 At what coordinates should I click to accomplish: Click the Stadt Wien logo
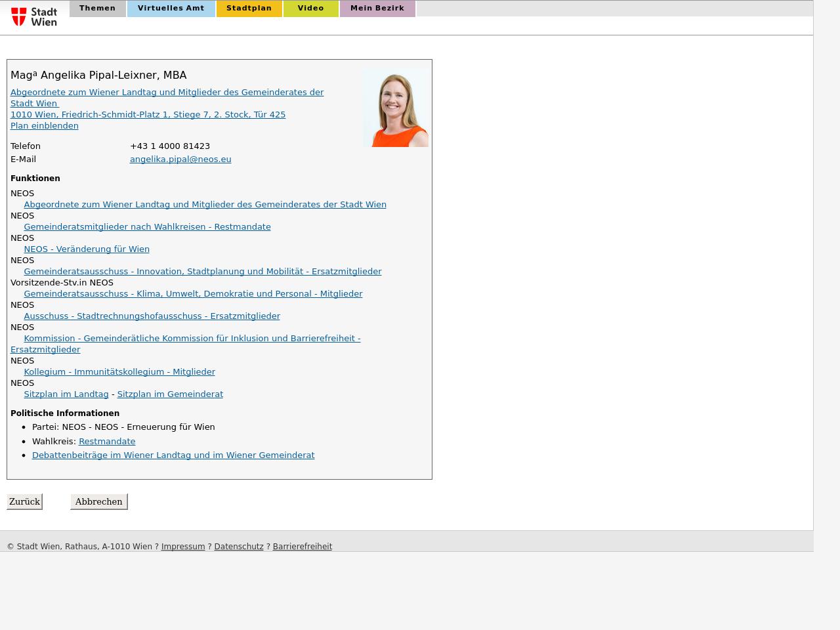coord(34,16)
